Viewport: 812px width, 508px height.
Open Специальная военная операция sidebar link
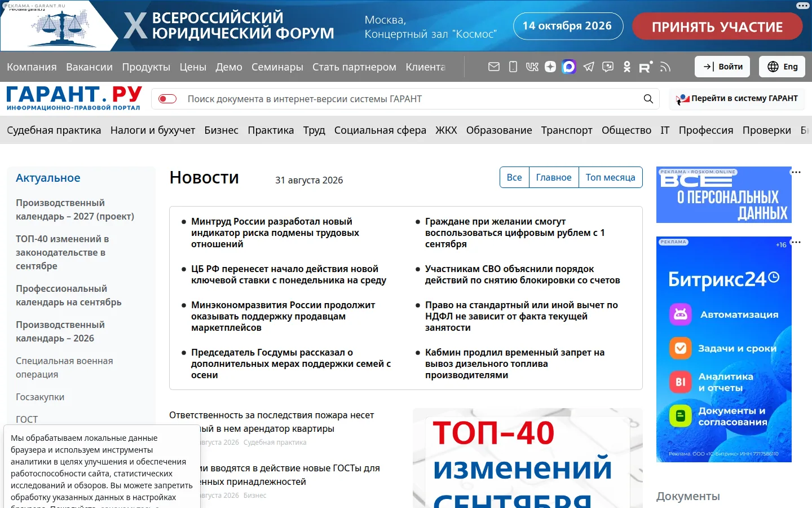coord(64,367)
